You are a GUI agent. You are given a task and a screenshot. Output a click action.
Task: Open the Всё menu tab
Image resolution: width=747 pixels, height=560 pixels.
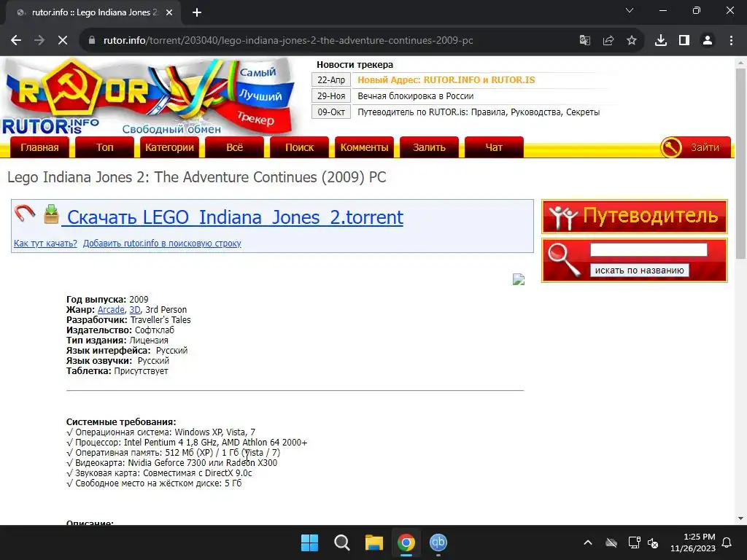pos(234,147)
